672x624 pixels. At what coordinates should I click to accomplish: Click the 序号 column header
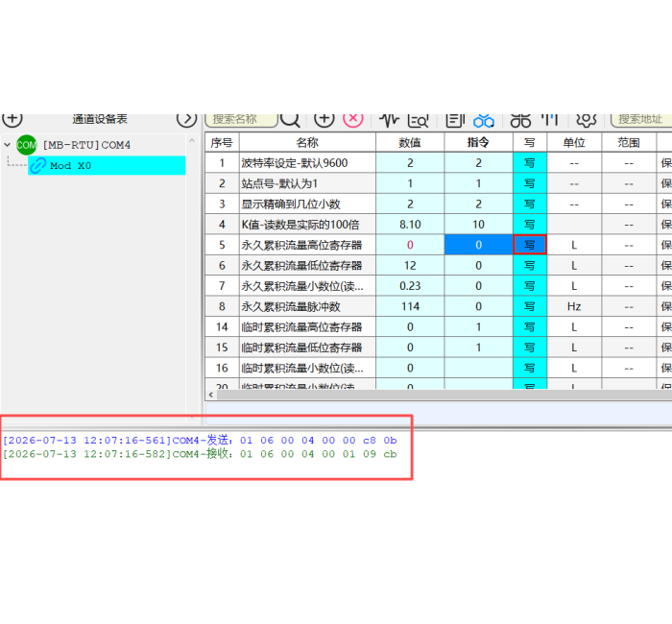(x=222, y=142)
